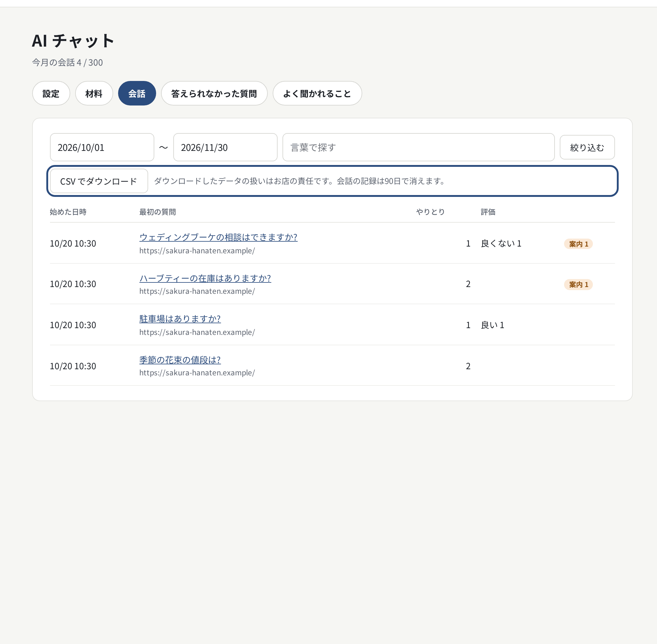
Task: Focus the 言葉で探す search box
Action: pyautogui.click(x=418, y=148)
